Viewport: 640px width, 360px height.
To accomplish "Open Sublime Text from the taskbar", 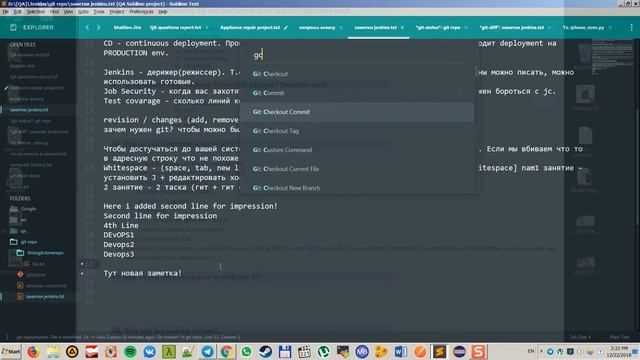I will pos(440,351).
